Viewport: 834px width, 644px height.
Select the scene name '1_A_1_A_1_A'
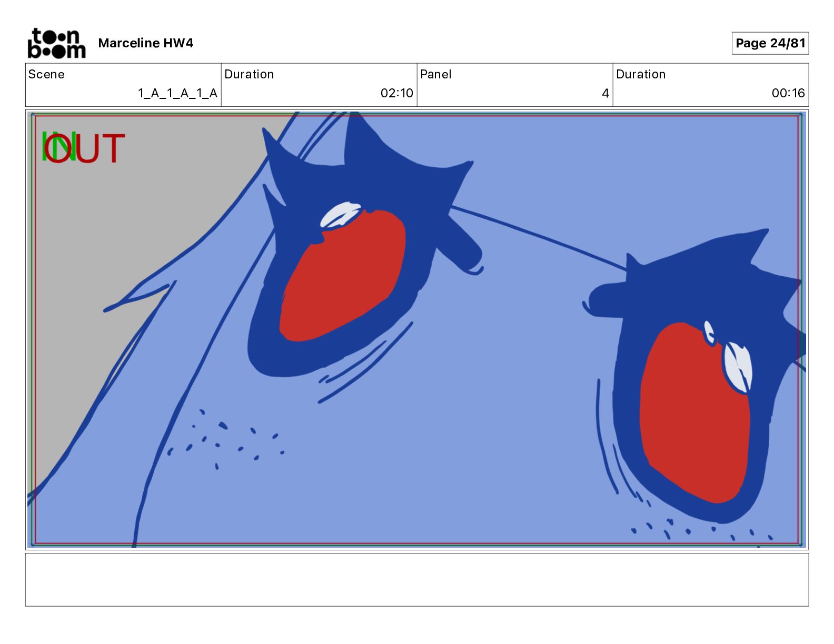click(x=177, y=93)
